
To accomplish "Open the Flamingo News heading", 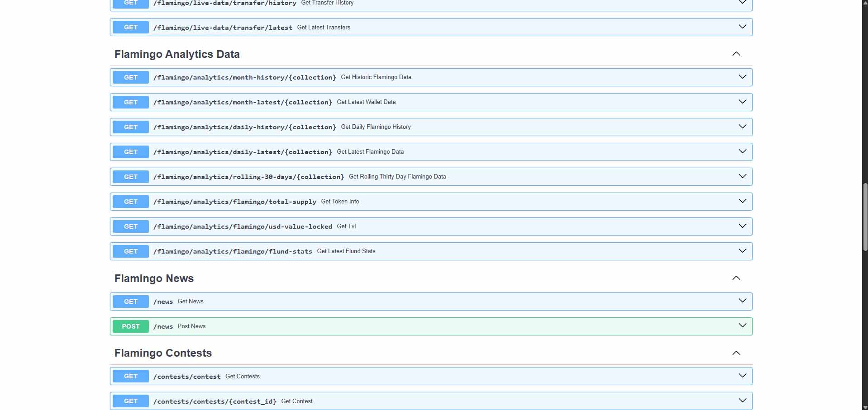I will coord(154,278).
